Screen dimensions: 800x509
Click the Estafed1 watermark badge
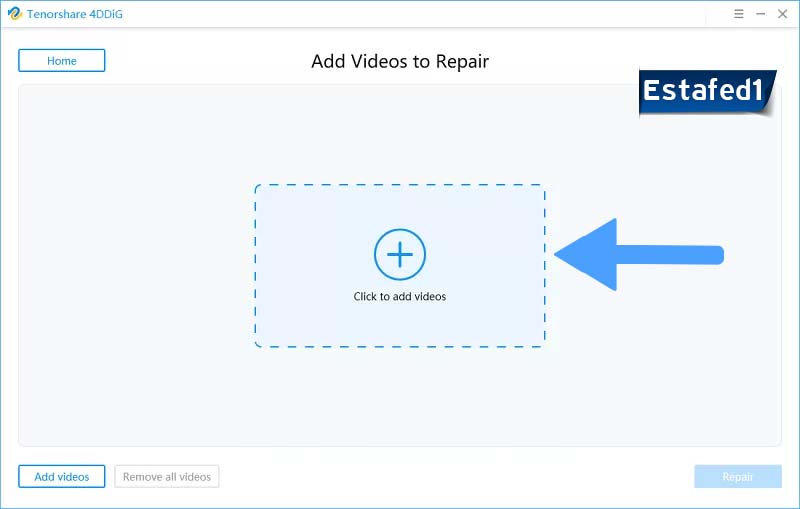click(704, 92)
